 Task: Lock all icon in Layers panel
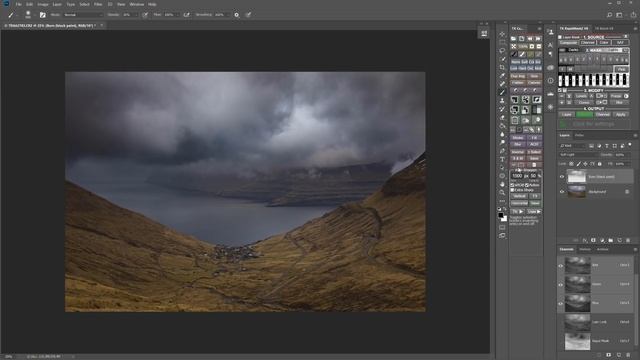600,164
